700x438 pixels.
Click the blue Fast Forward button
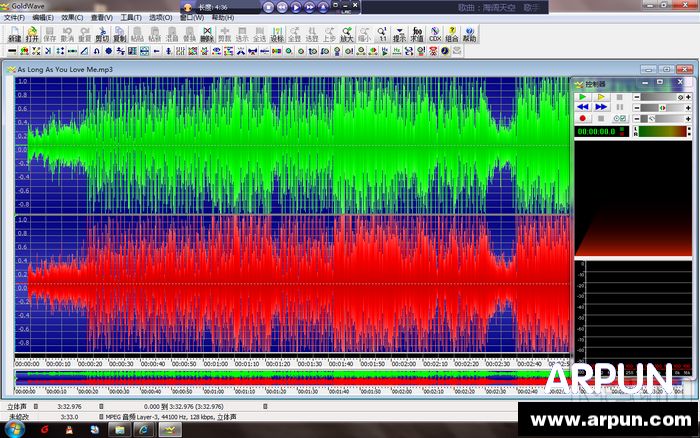tap(601, 107)
